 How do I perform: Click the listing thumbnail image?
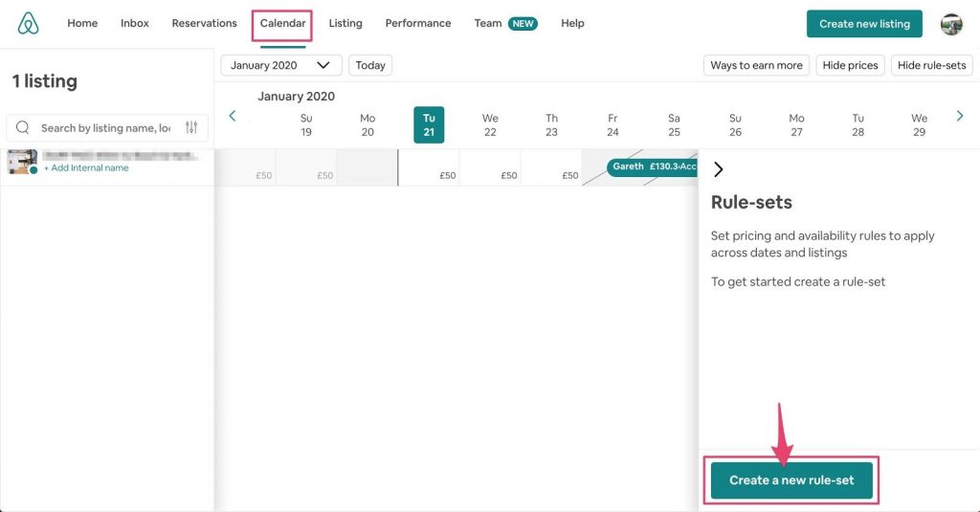22,162
